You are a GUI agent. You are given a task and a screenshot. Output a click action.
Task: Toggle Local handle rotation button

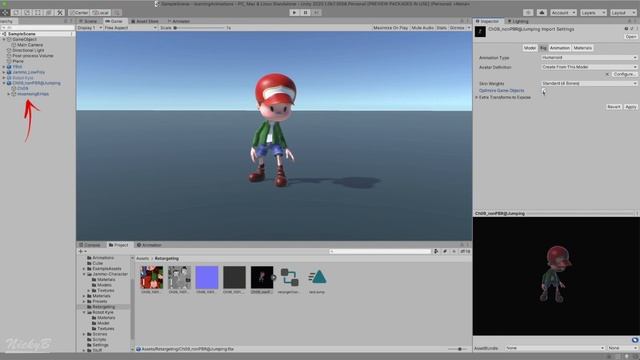pyautogui.click(x=100, y=13)
